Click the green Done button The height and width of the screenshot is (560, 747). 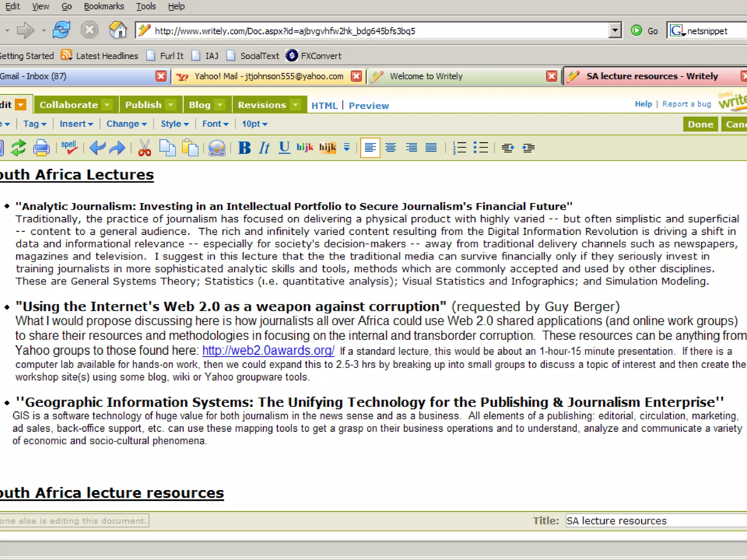pyautogui.click(x=700, y=124)
